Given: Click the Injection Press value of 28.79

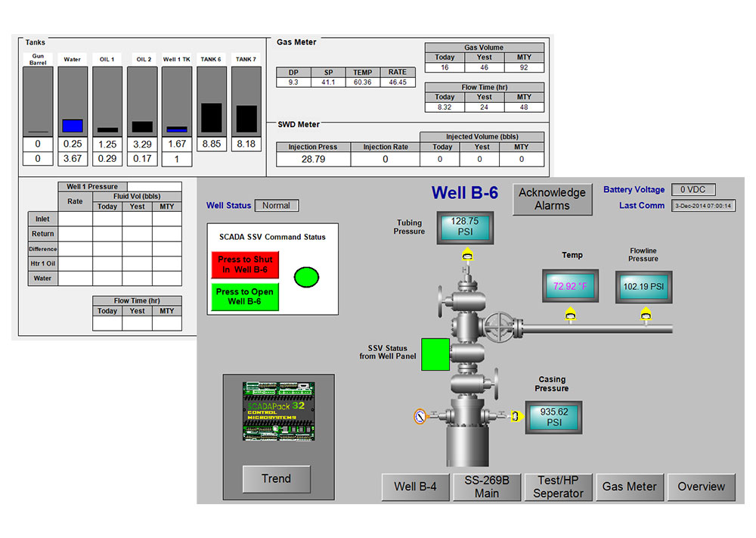Looking at the screenshot, I should 312,158.
